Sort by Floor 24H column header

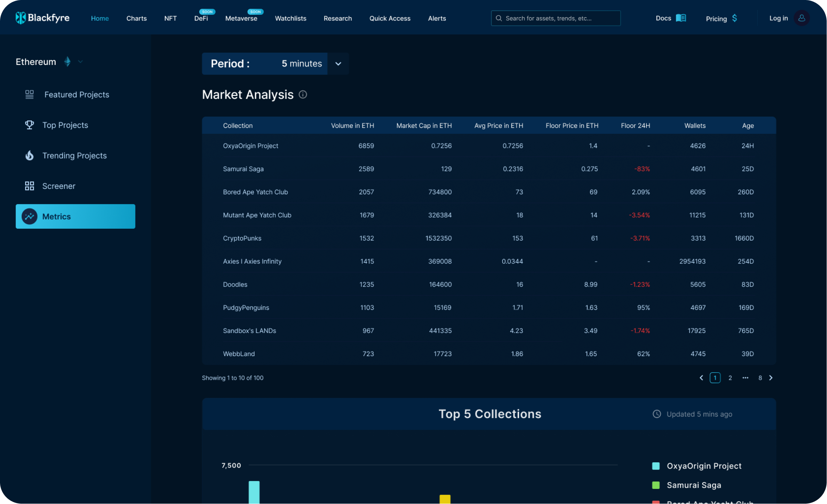tap(635, 126)
